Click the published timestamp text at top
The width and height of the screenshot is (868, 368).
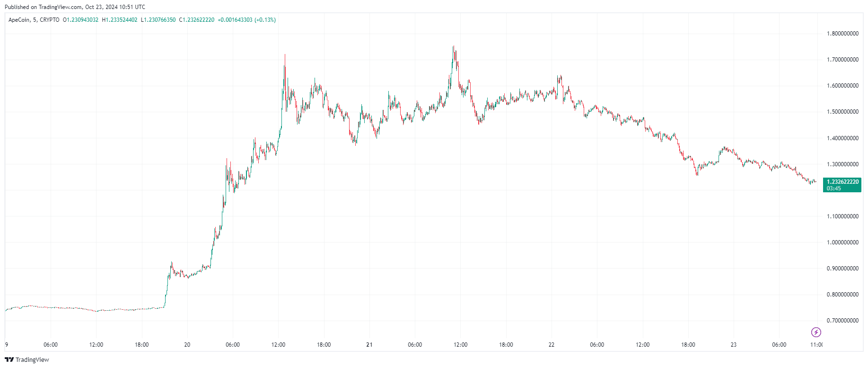75,7
